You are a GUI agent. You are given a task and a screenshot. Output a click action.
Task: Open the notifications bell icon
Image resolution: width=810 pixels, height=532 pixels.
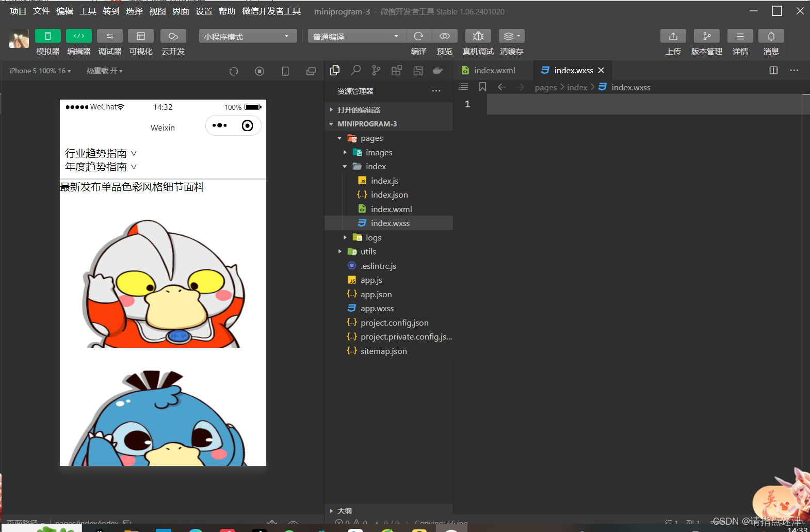coord(771,36)
